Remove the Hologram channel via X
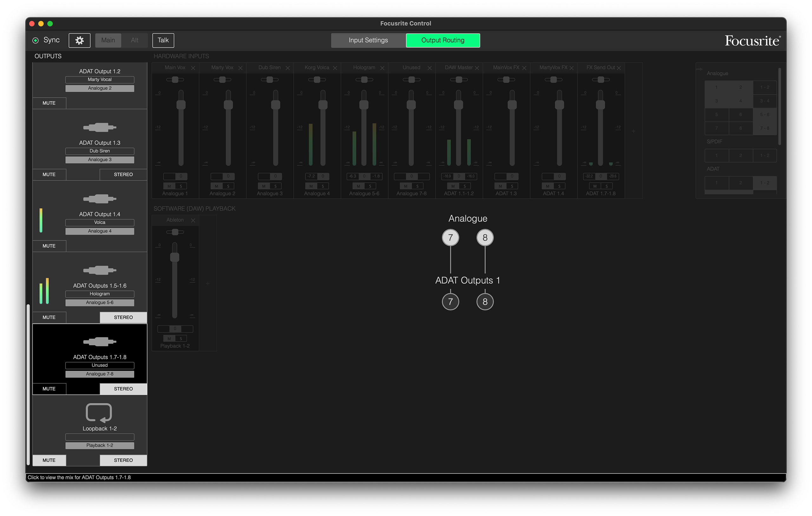Viewport: 812px width, 516px height. [x=383, y=68]
